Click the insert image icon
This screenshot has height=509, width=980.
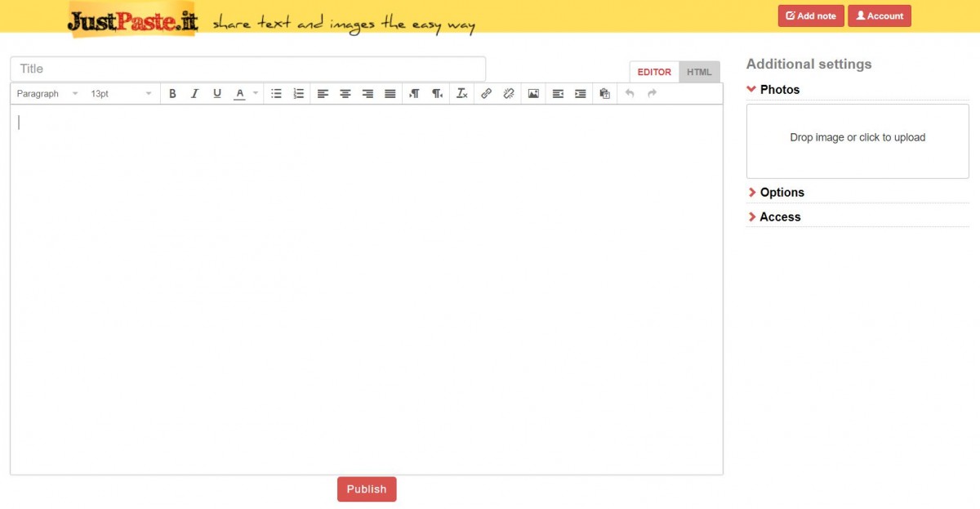tap(533, 94)
